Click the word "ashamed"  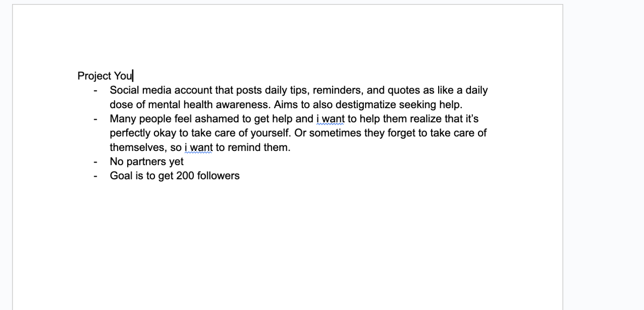point(217,119)
